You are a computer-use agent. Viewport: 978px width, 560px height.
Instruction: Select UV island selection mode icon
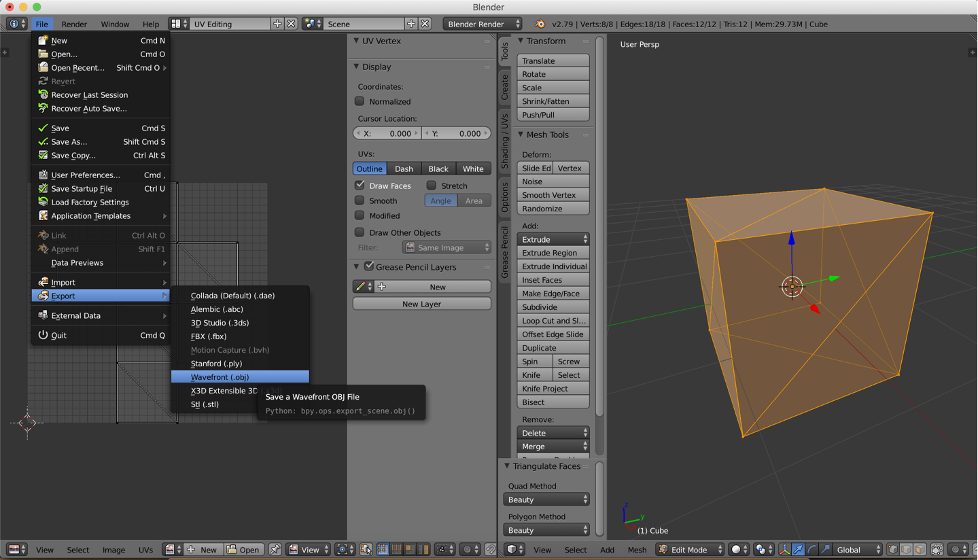point(423,549)
